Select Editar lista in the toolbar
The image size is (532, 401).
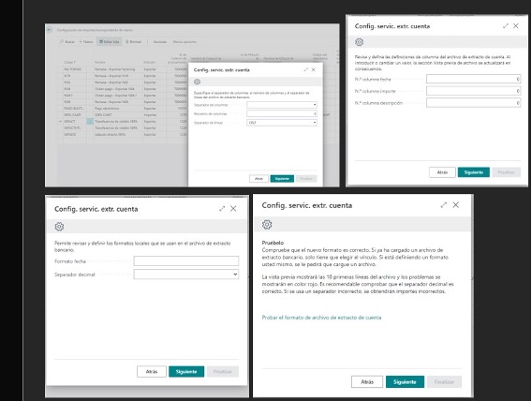pyautogui.click(x=110, y=42)
